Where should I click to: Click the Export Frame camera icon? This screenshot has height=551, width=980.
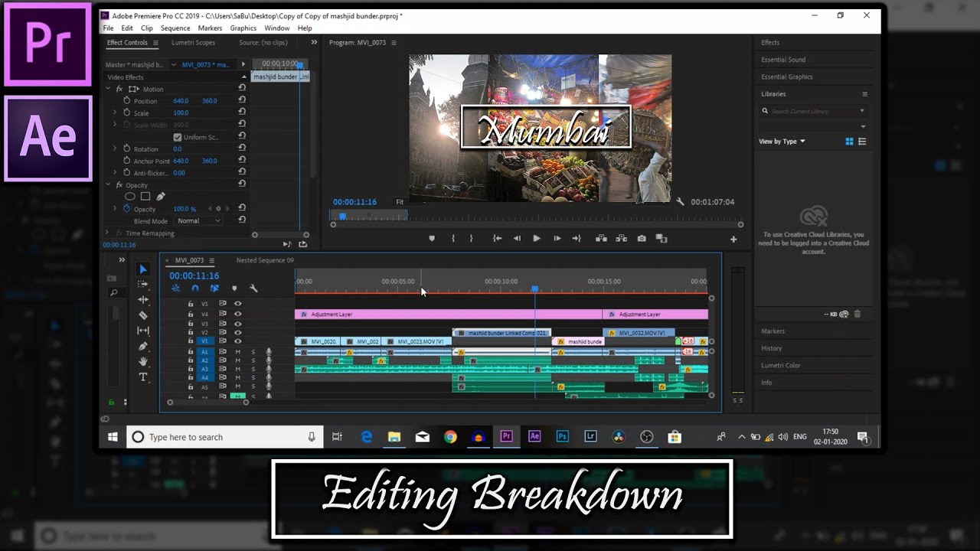tap(642, 239)
